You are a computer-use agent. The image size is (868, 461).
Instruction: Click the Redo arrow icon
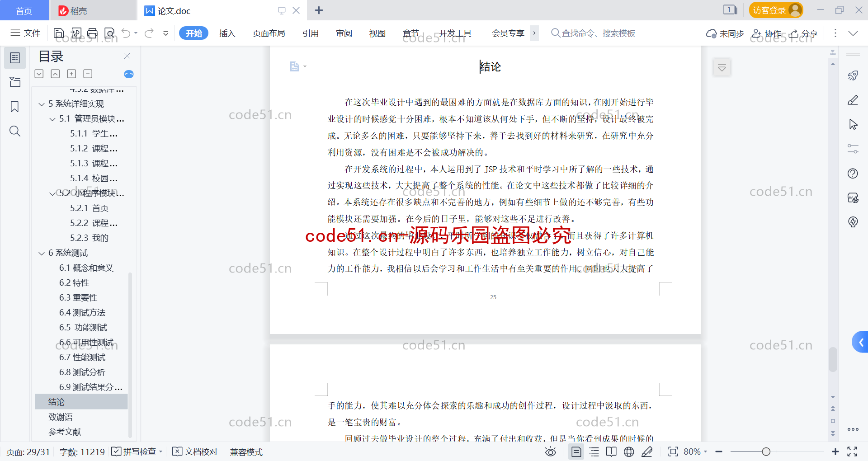pyautogui.click(x=149, y=33)
